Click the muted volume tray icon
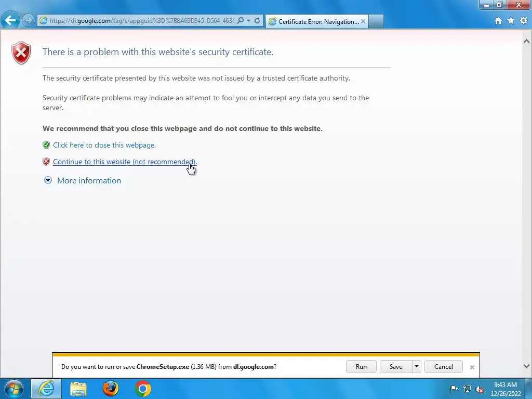This screenshot has height=399, width=532. pyautogui.click(x=480, y=389)
